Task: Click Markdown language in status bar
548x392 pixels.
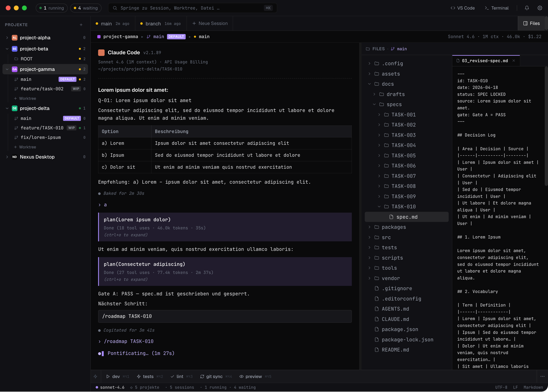Action: click(533, 387)
